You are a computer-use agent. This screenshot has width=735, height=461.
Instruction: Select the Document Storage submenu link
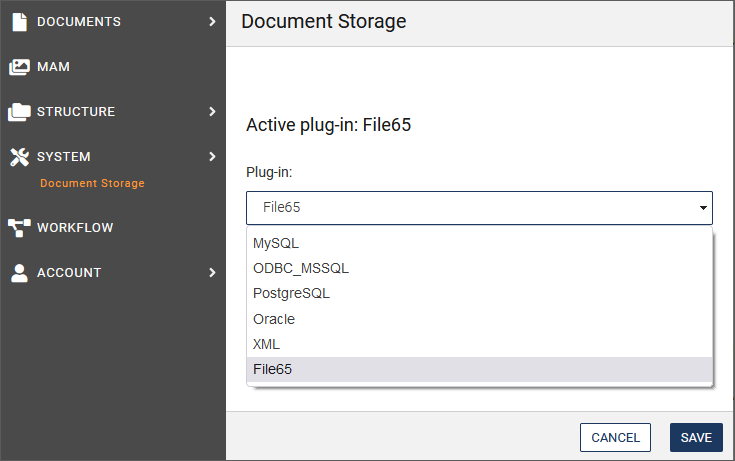tap(92, 183)
